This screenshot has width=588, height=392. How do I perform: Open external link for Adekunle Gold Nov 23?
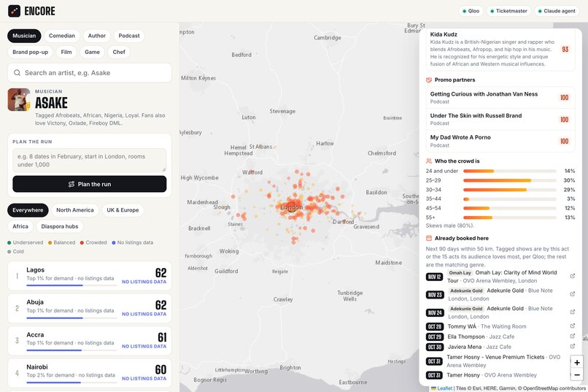572,294
